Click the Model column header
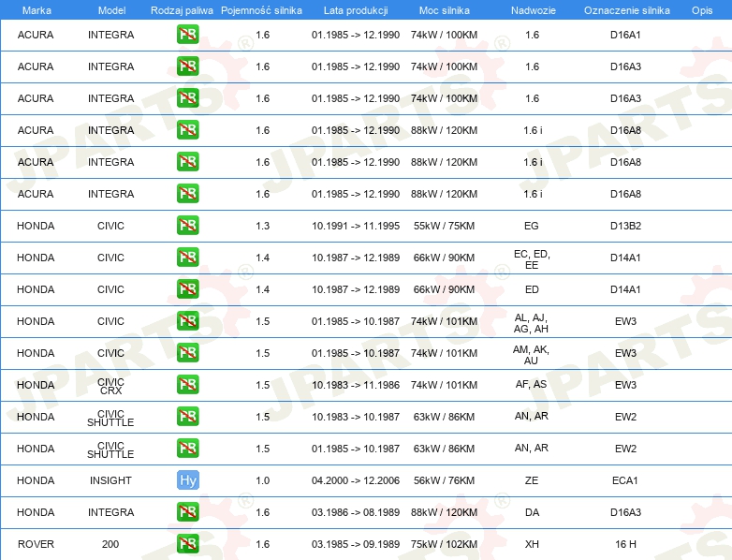The height and width of the screenshot is (560, 732). (111, 10)
